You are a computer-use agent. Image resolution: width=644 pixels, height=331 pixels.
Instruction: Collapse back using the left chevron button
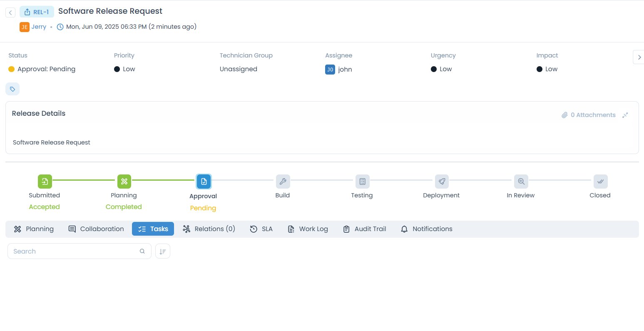pos(10,12)
